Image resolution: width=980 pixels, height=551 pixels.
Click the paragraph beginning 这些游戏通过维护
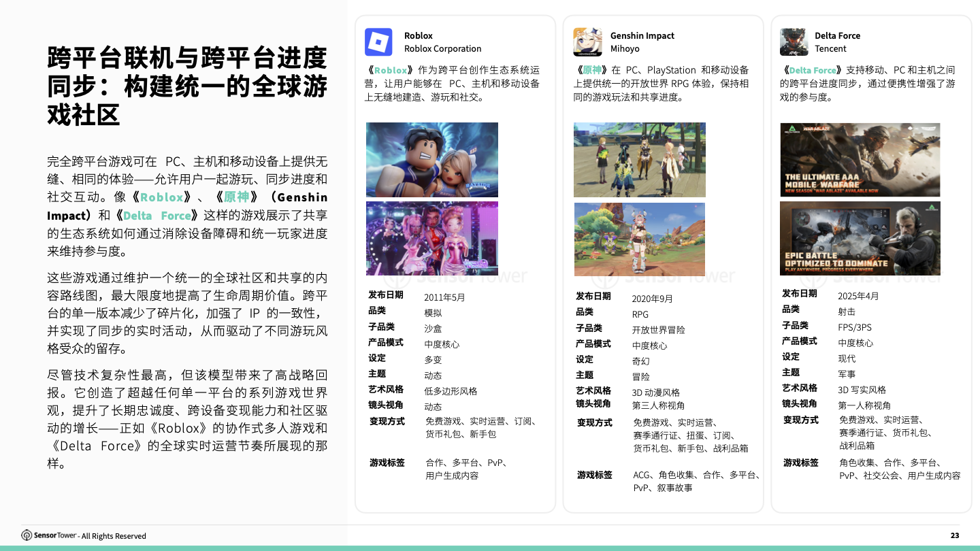[187, 313]
